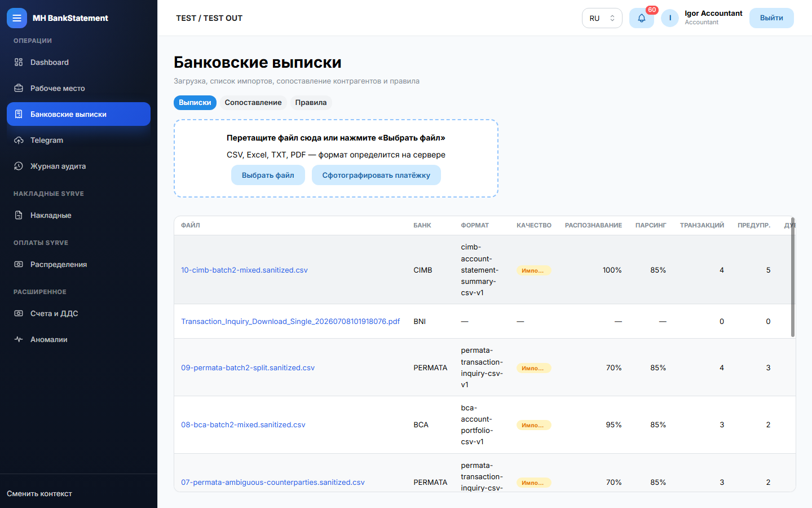Click the Рабочее место briefcase icon

click(x=19, y=88)
